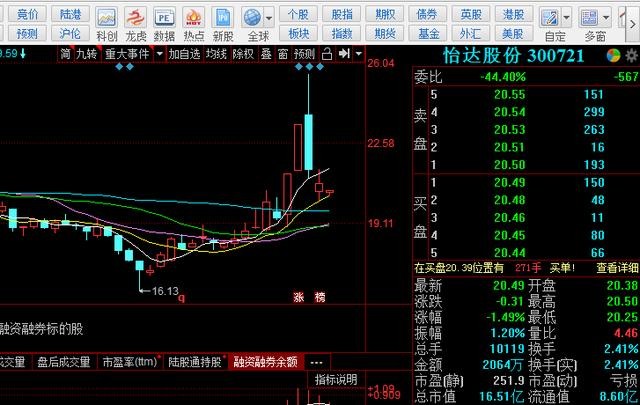Click the blue down arrow beside the .59 quote
640x405 pixels.
[x=23, y=53]
